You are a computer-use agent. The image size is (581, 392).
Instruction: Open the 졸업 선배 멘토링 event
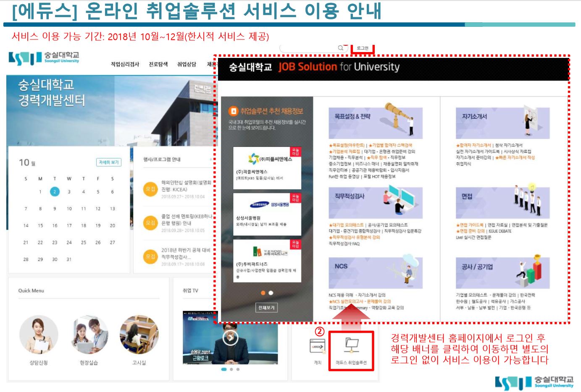[187, 220]
